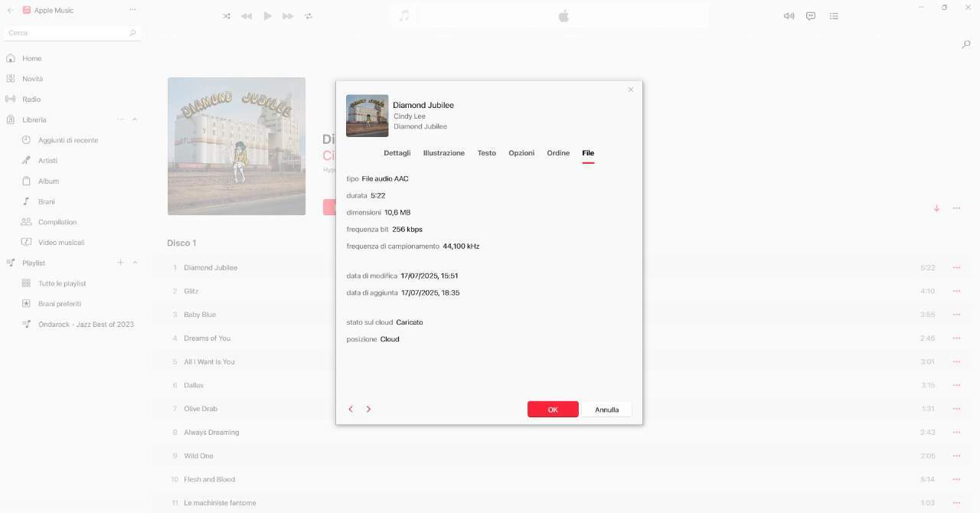Select the Libreria heading
The image size is (980, 513).
[x=34, y=120]
